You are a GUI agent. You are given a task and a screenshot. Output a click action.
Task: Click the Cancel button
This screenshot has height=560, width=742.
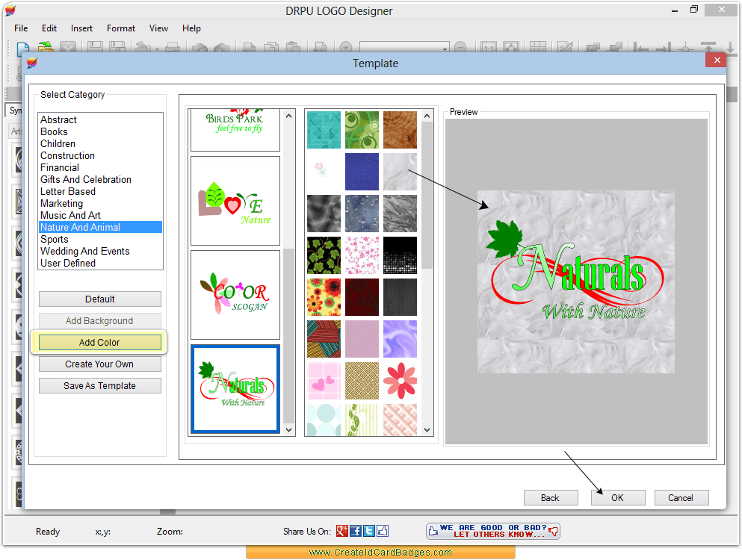681,498
